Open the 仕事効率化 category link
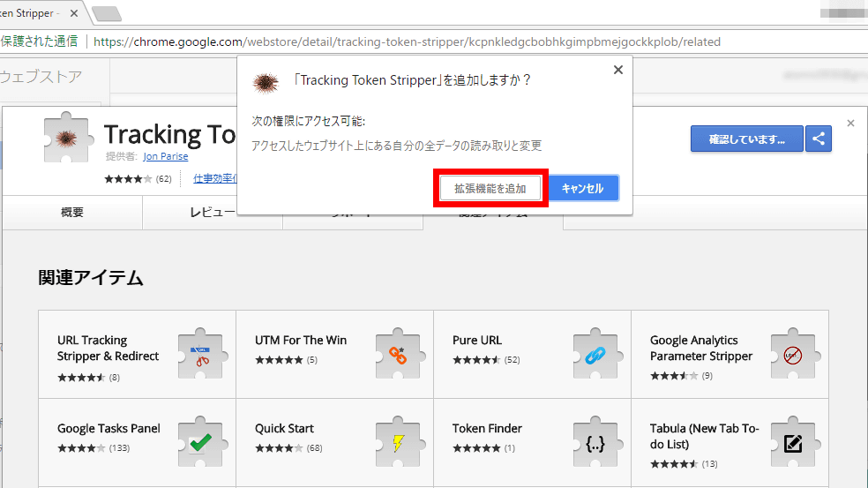 click(214, 178)
